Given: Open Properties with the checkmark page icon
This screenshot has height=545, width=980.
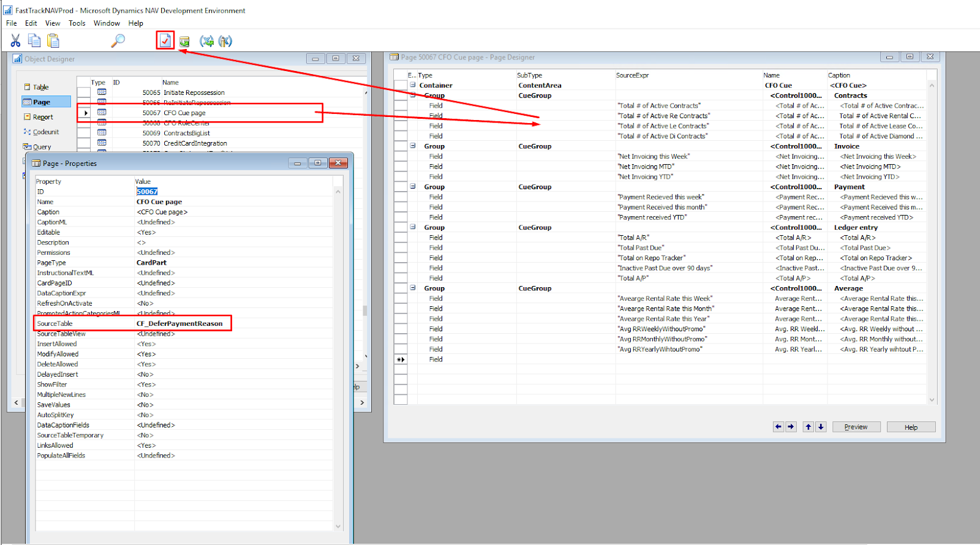Looking at the screenshot, I should coord(165,41).
